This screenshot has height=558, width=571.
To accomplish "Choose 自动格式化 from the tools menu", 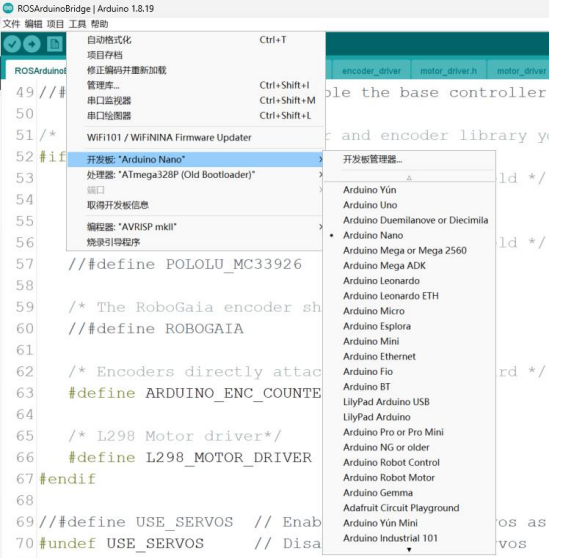I will [196, 40].
